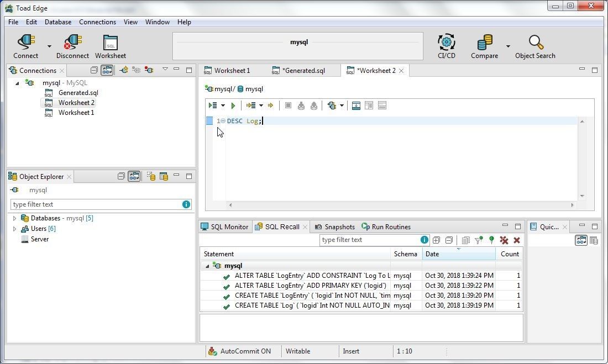The width and height of the screenshot is (608, 364).
Task: Collapse all SQL Recall entries
Action: (x=449, y=240)
